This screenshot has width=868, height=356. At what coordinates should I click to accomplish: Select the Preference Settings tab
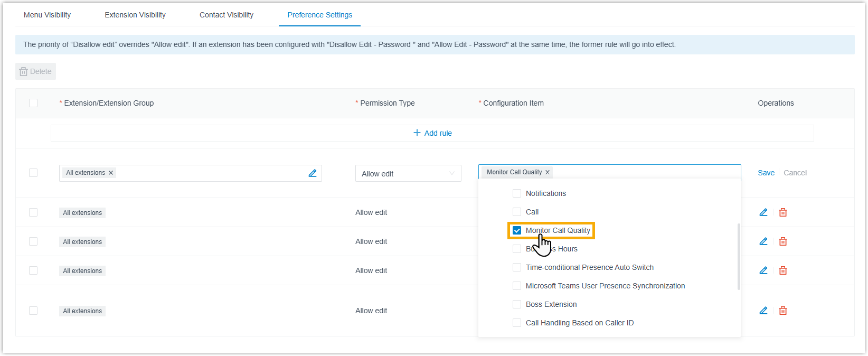320,15
